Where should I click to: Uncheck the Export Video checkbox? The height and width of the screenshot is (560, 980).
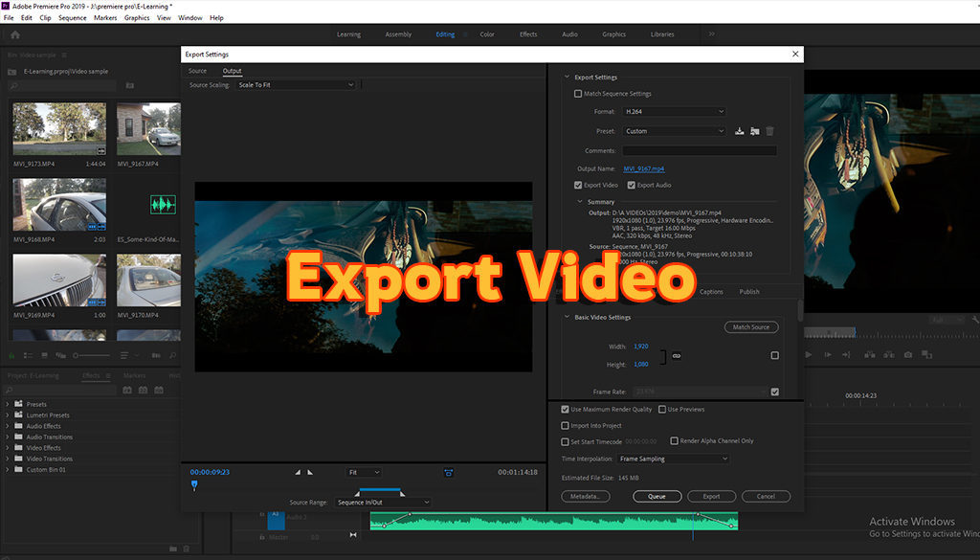tap(577, 185)
